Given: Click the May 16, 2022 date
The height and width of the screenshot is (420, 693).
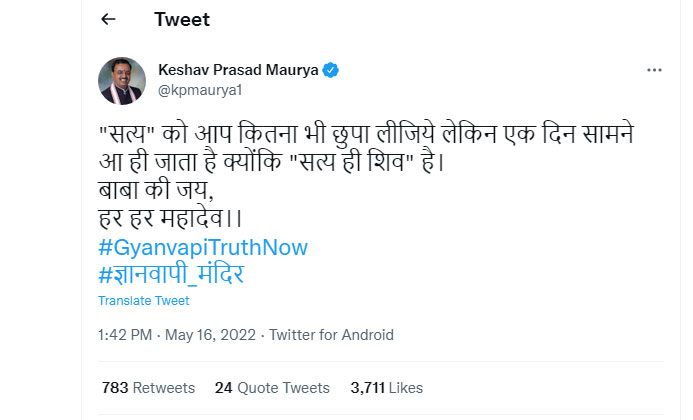Looking at the screenshot, I should point(210,335).
